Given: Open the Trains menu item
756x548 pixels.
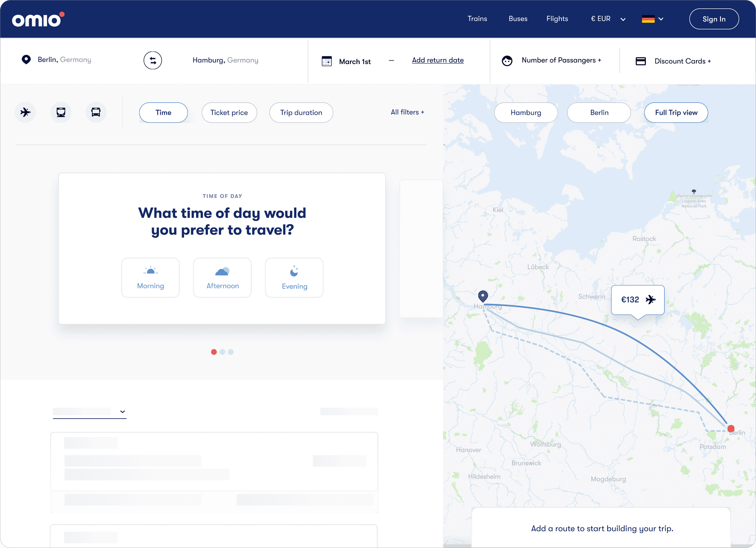Looking at the screenshot, I should click(477, 19).
